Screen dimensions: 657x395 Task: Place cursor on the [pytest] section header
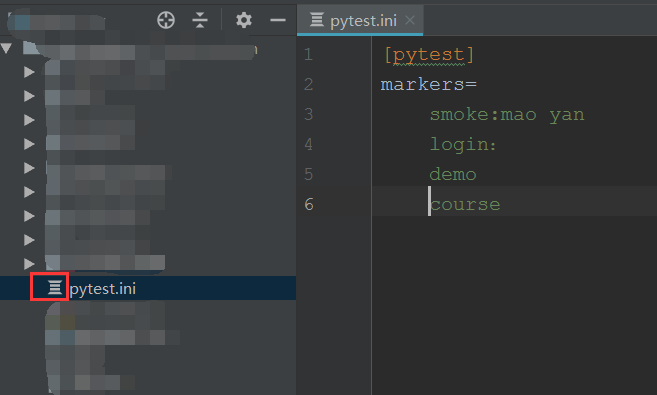coord(429,55)
